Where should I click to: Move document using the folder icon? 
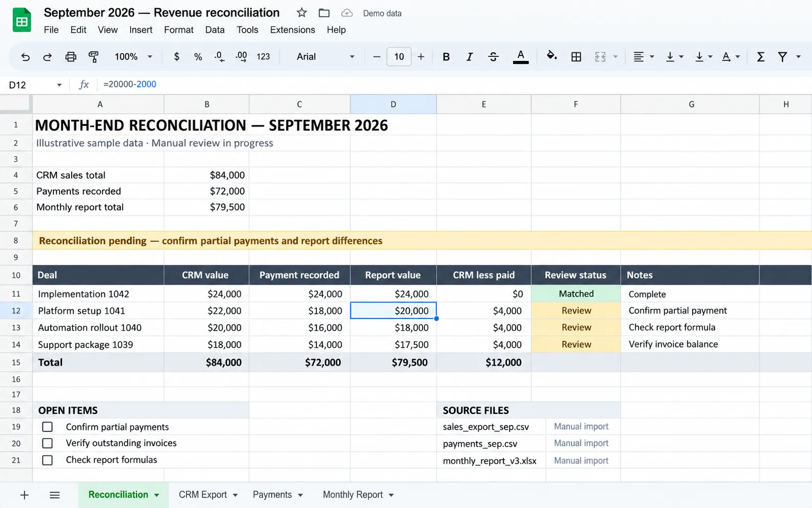click(324, 13)
